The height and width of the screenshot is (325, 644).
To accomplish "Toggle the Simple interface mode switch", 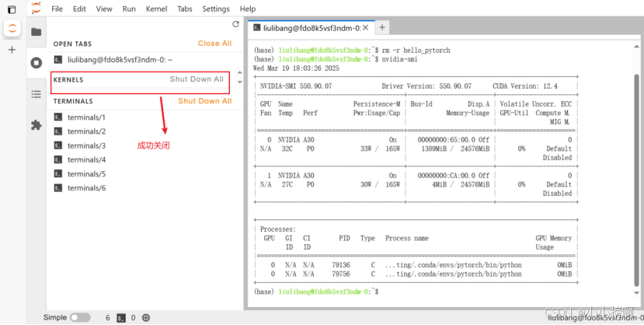I will pyautogui.click(x=80, y=317).
